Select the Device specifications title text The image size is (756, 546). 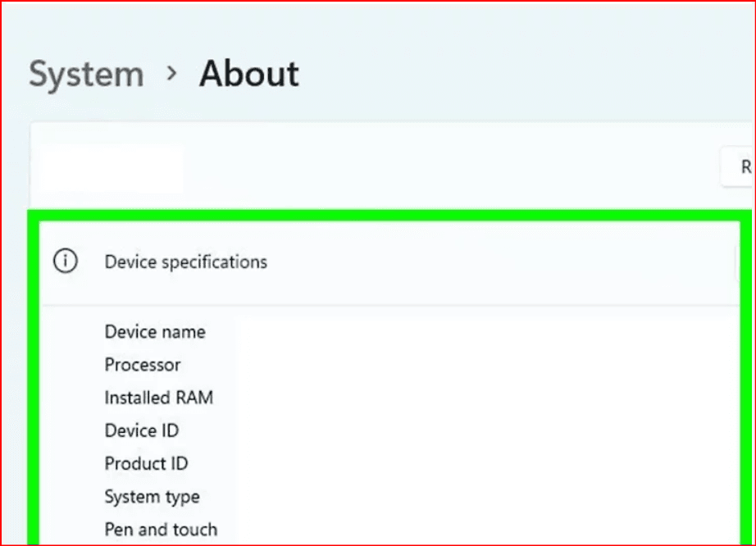click(x=185, y=262)
